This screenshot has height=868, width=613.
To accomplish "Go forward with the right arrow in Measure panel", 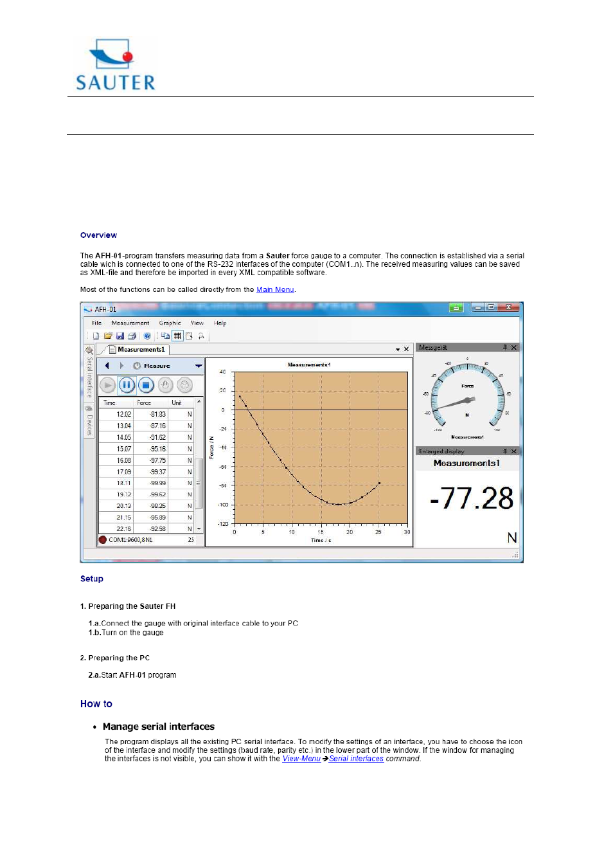I will pyautogui.click(x=121, y=366).
